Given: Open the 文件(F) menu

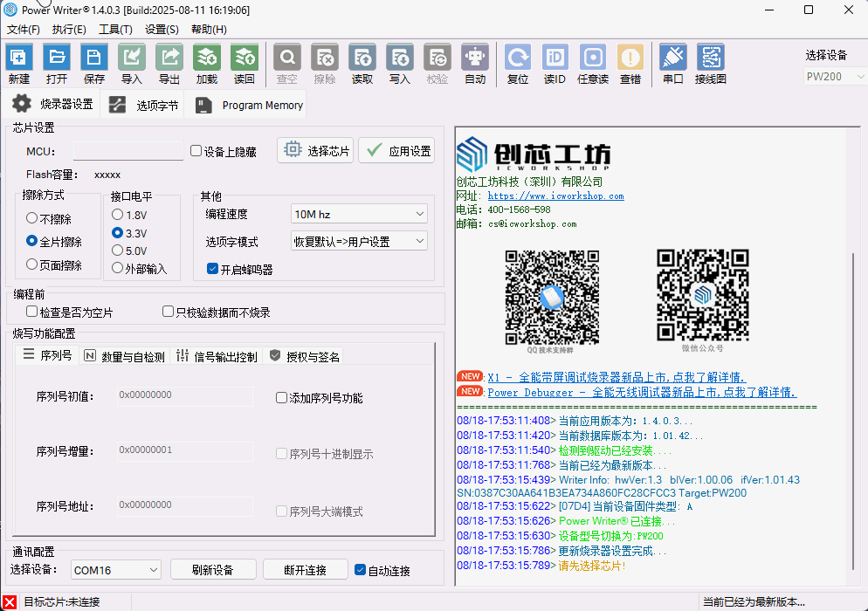Looking at the screenshot, I should [24, 30].
